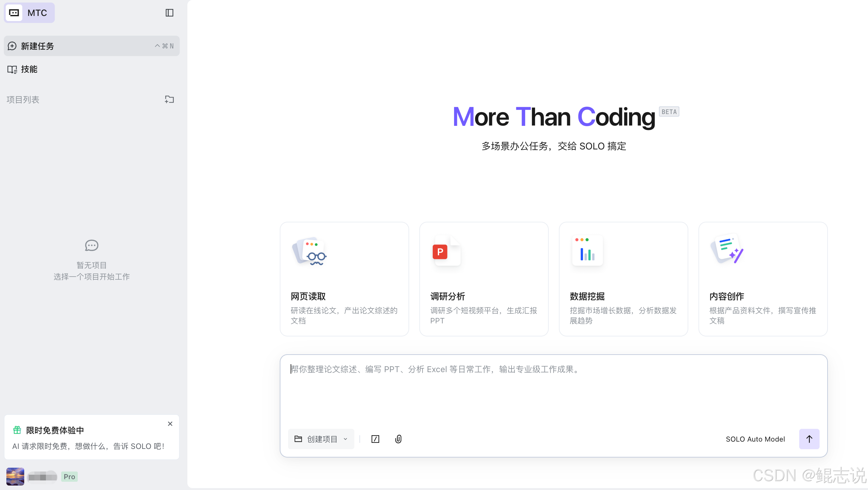Attach a file using the paperclip icon
Image resolution: width=868 pixels, height=490 pixels.
pyautogui.click(x=398, y=439)
